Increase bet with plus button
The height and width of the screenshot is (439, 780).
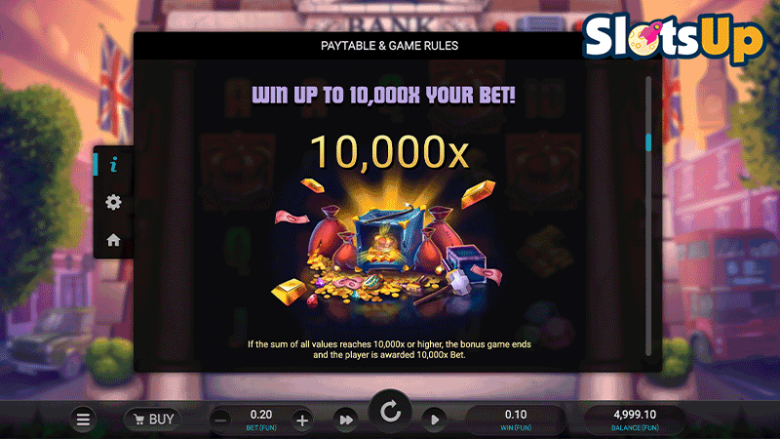click(x=302, y=421)
